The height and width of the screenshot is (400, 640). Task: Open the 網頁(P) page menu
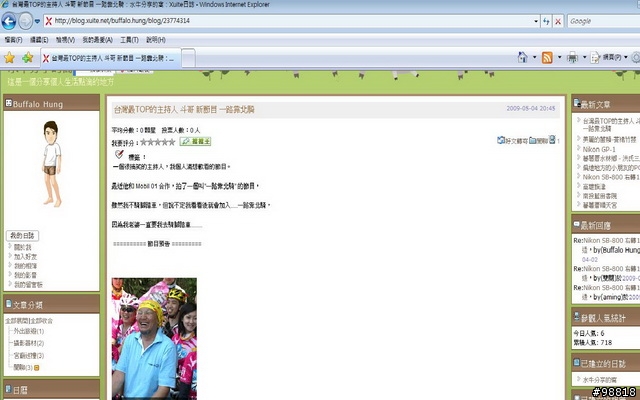tap(609, 58)
